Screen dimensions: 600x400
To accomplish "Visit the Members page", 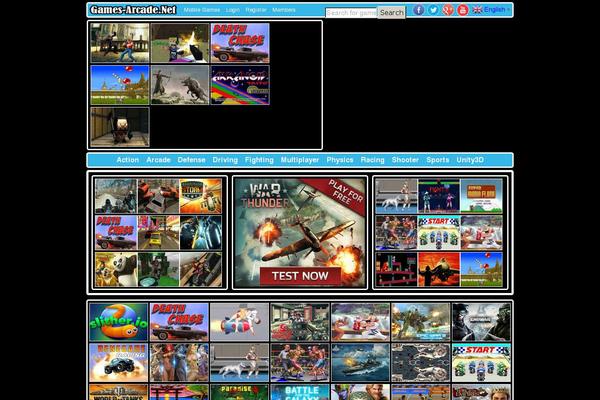I will (x=284, y=10).
